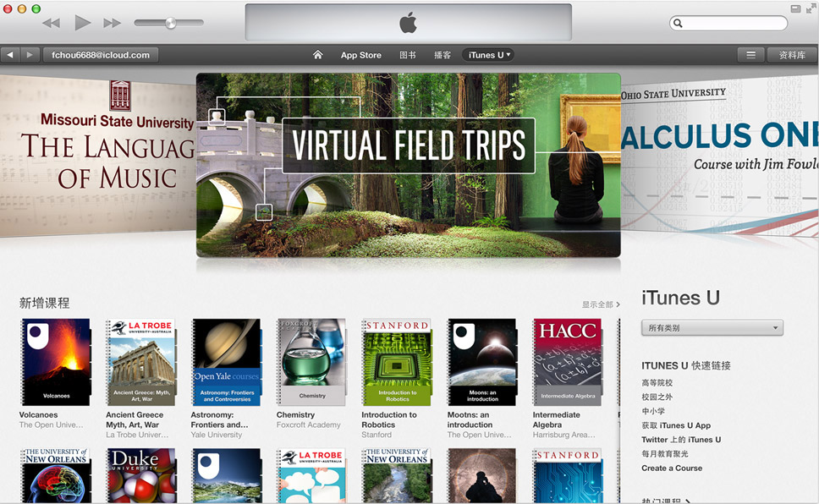Click the Rewind playback control
Viewport: 819px width, 504px height.
coord(53,24)
